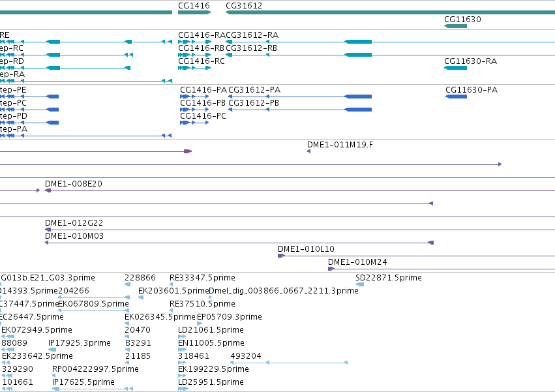Click the CG31612-PB protein label
The height and width of the screenshot is (392, 555).
point(254,103)
